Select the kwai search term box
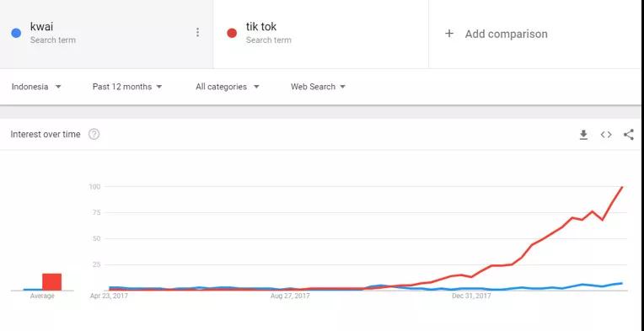The image size is (644, 331). click(106, 34)
